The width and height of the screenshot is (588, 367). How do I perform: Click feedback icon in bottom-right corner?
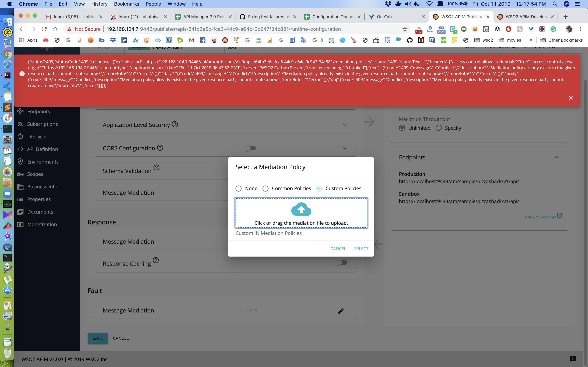(572, 359)
